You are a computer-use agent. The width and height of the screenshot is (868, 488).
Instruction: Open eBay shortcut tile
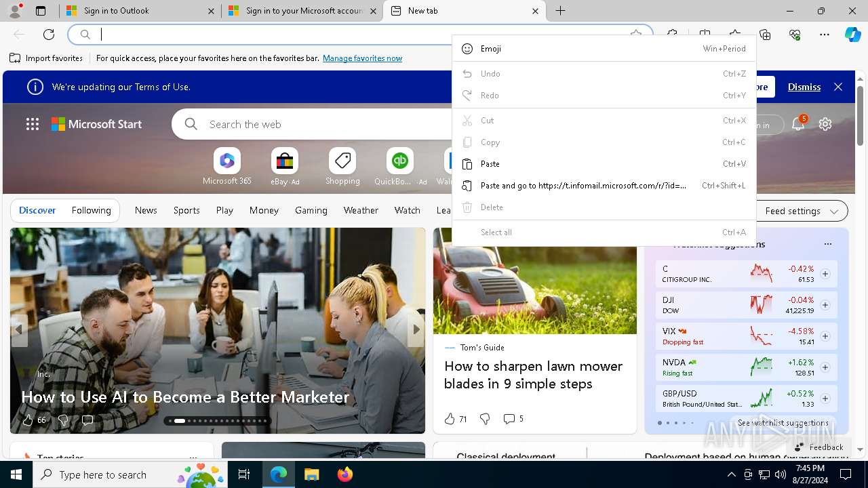tap(285, 167)
